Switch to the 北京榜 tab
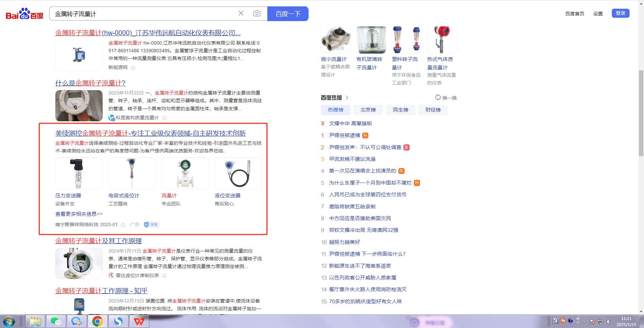This screenshot has width=644, height=328. click(x=368, y=110)
